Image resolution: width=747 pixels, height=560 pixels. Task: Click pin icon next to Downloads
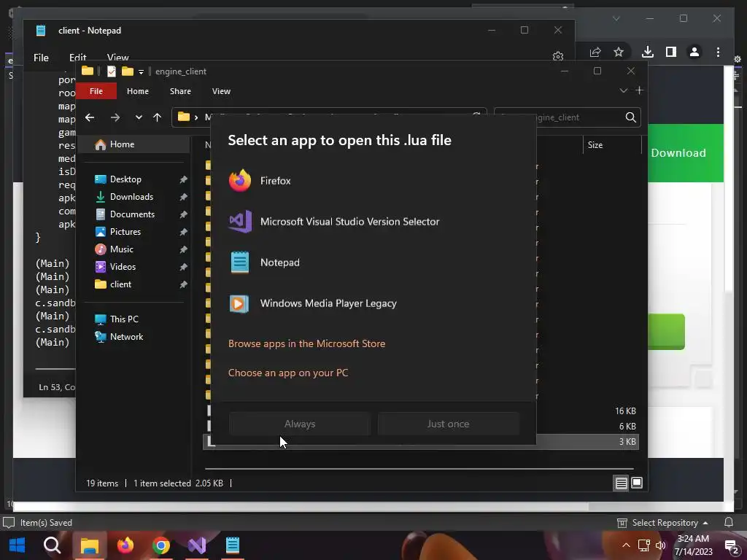(183, 197)
